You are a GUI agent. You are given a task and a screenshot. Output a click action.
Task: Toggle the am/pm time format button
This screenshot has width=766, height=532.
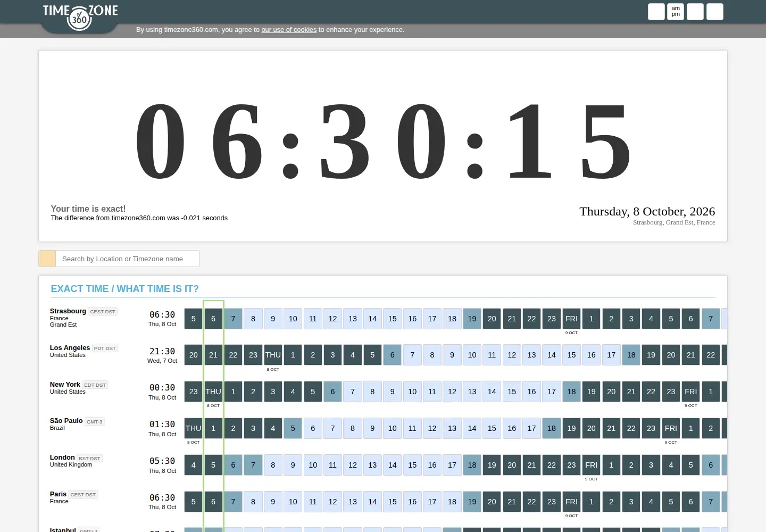676,12
